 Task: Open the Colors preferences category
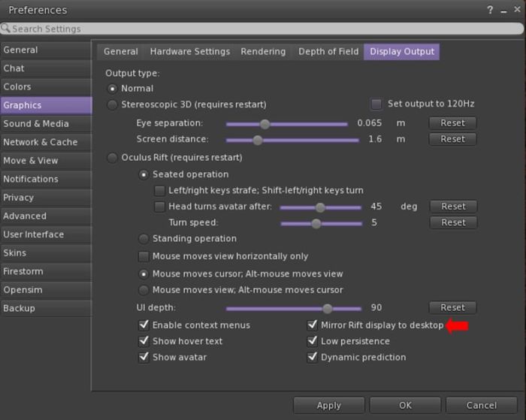point(46,87)
